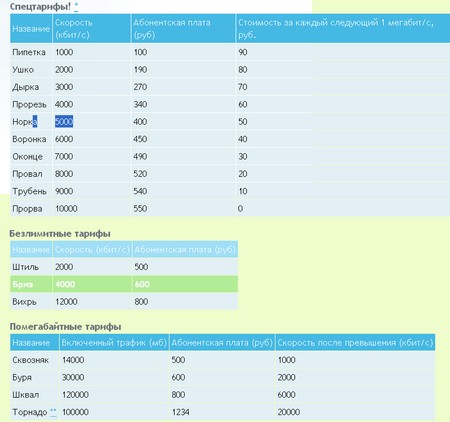Select the highlighted Бриз tariff name
Image resolution: width=450 pixels, height=422 pixels.
point(23,284)
